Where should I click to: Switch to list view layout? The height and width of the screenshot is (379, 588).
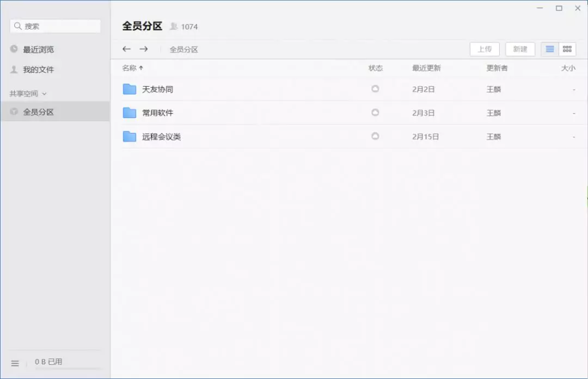pos(550,49)
